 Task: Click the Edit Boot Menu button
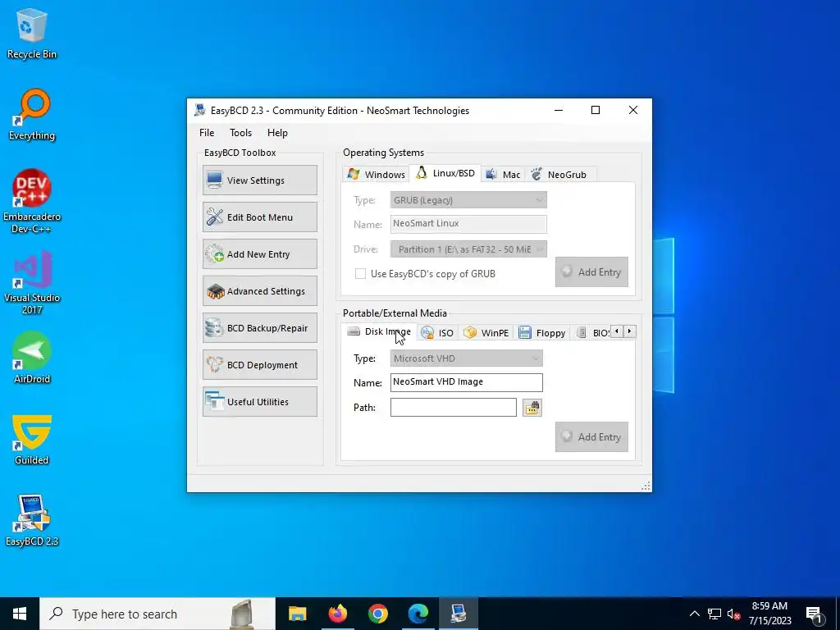pos(260,217)
